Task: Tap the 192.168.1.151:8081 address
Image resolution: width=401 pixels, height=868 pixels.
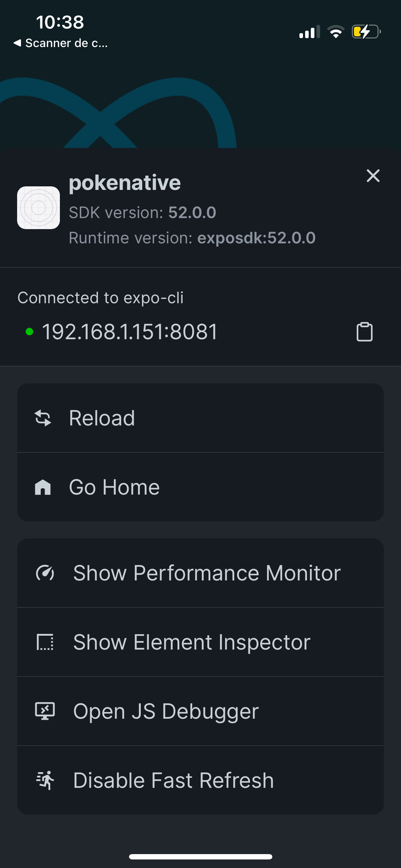Action: pos(130,332)
